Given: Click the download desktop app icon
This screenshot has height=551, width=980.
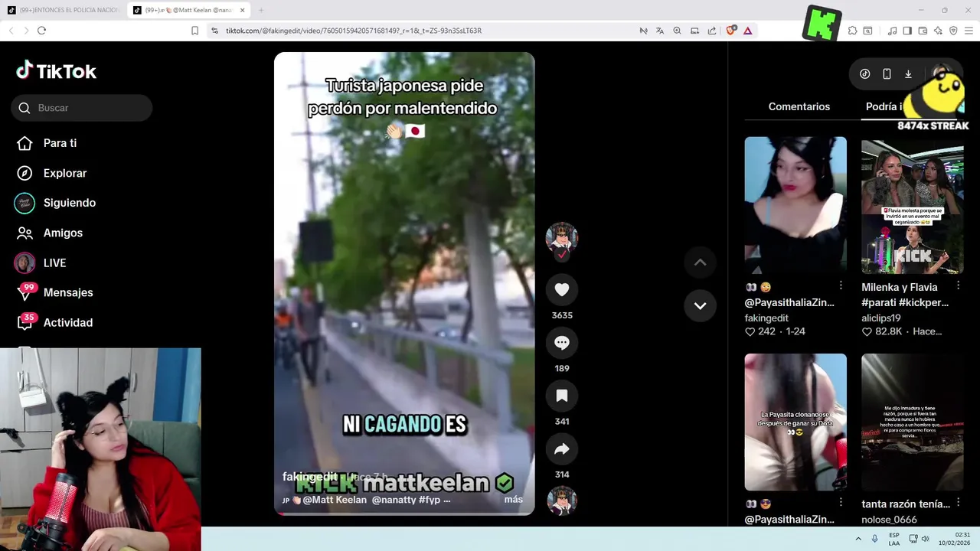Looking at the screenshot, I should coord(908,74).
